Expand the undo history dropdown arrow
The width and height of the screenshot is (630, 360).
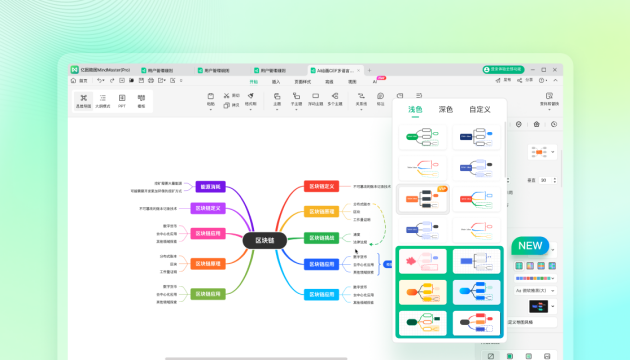click(x=104, y=81)
